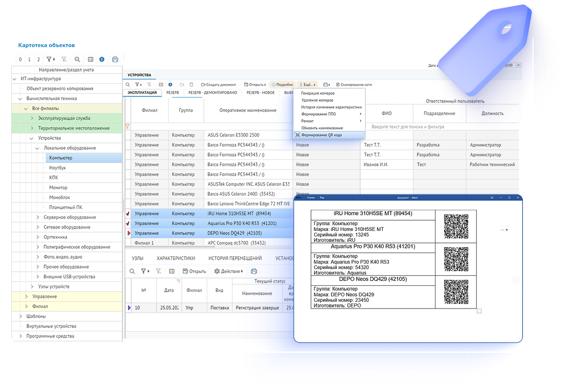Collapse Все филиалы tree node
Screen dimensions: 574x392
(26, 108)
